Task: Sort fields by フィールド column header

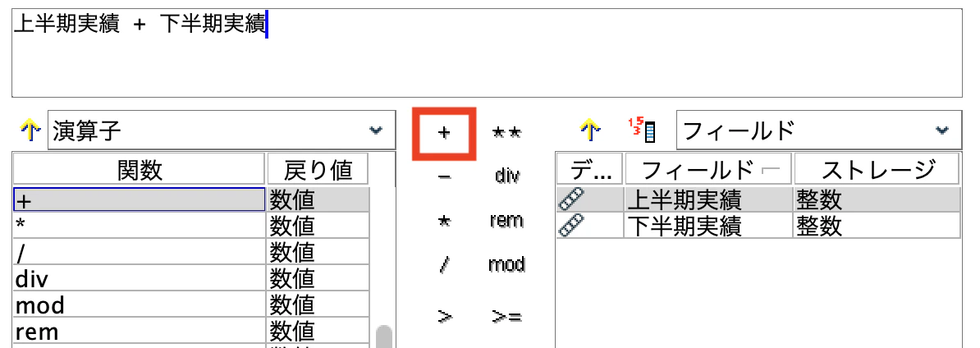Action: pos(708,169)
